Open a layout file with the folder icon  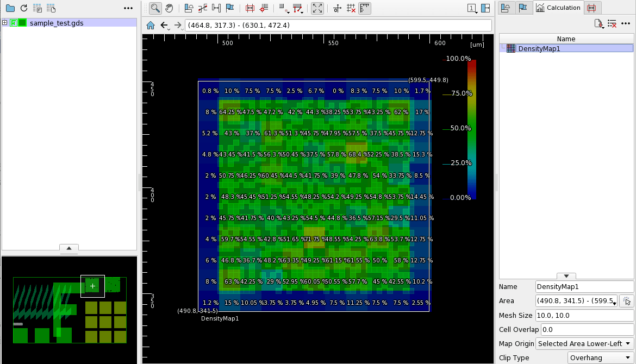pos(10,8)
